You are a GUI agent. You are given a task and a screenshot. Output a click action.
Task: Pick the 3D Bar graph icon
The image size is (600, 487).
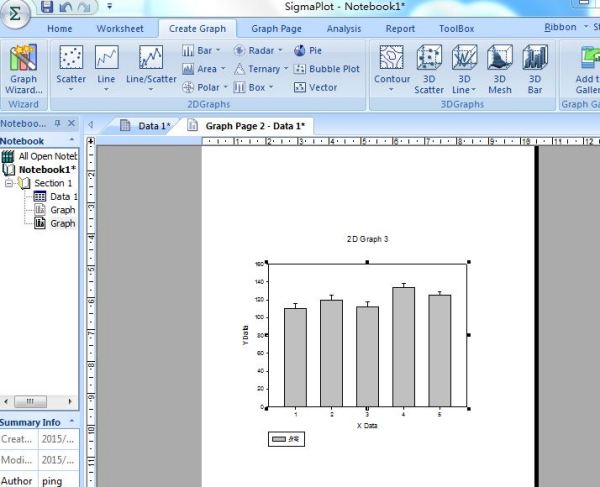535,67
